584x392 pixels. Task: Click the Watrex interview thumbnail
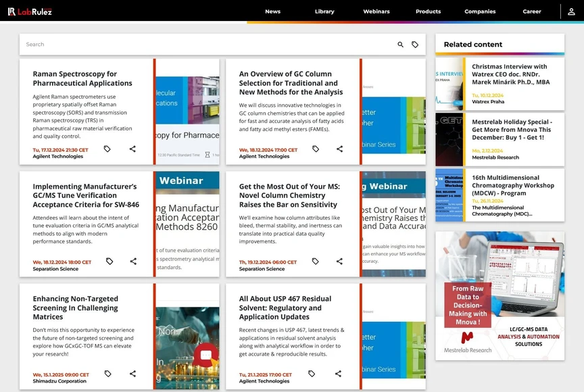click(x=449, y=84)
